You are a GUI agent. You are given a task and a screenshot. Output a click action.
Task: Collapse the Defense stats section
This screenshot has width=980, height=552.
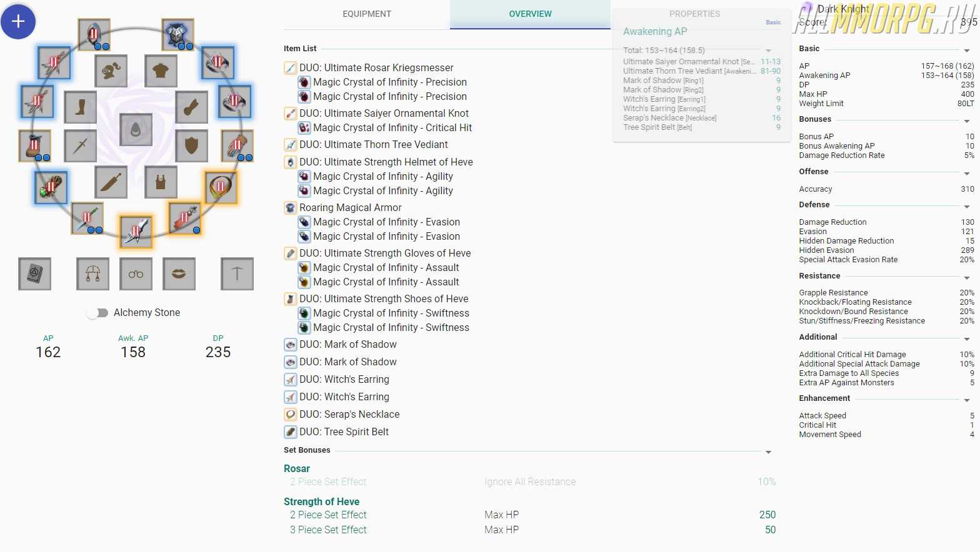click(966, 207)
